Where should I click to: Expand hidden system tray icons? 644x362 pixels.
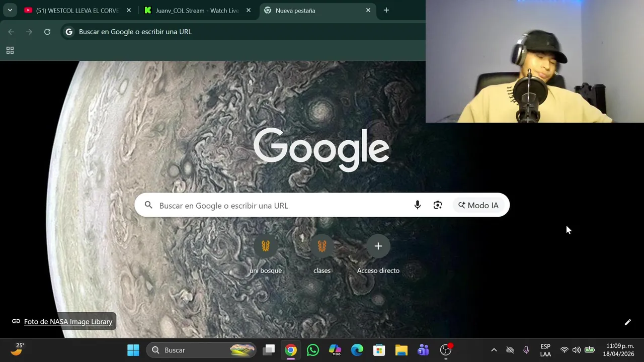point(494,350)
